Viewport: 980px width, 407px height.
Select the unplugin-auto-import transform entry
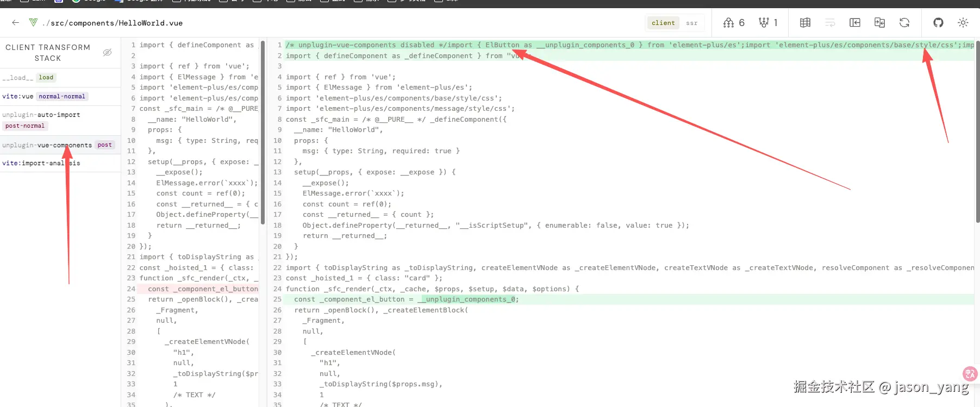[x=60, y=120]
